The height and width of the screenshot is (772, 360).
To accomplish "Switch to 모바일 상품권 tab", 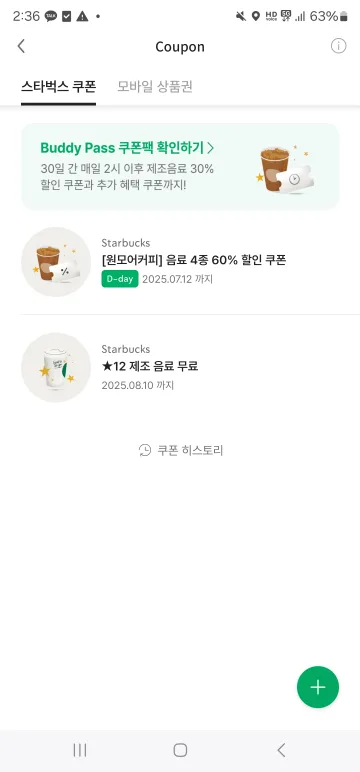I will pyautogui.click(x=155, y=87).
